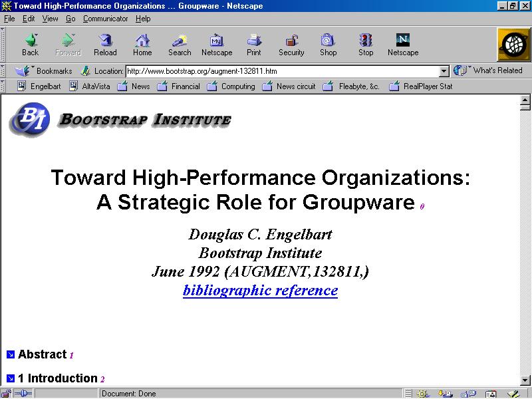Collapse the location toolbar grip
Screen dimensions: 532x399
click(x=3, y=71)
